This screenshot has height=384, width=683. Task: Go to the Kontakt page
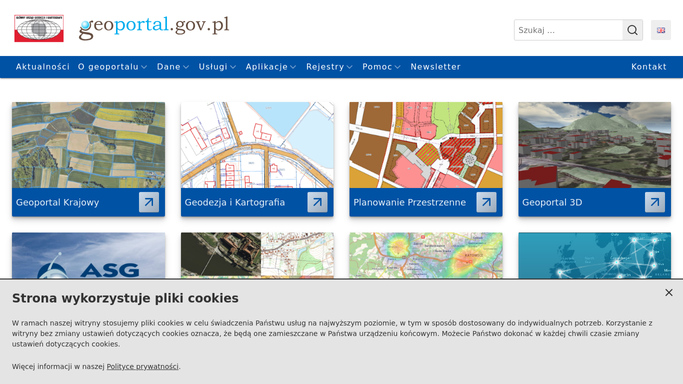649,67
